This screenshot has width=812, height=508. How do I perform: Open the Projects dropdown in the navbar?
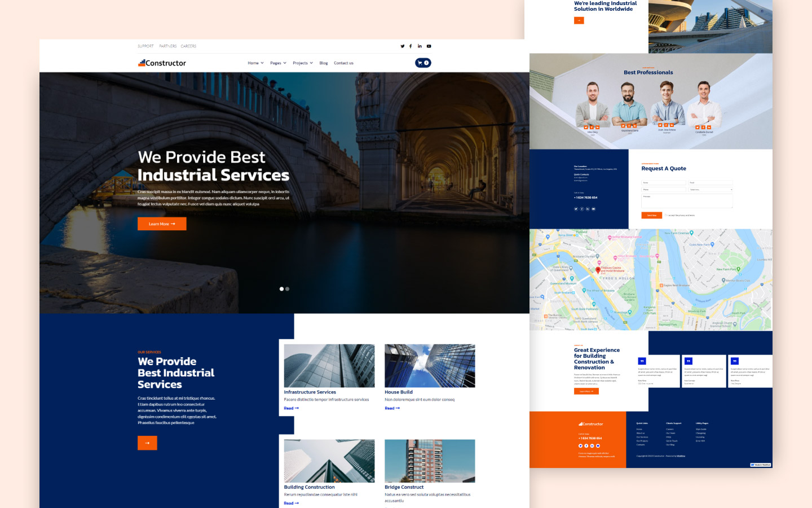(x=302, y=63)
